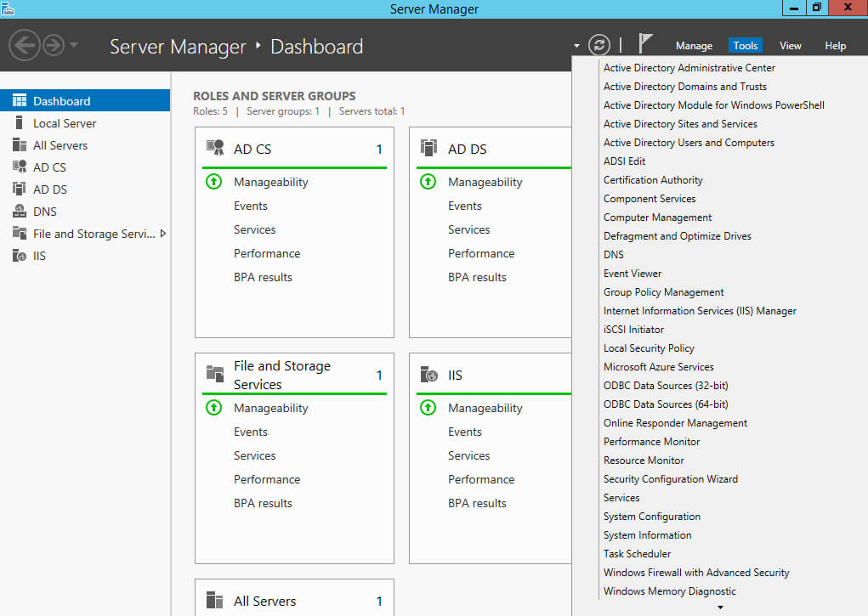This screenshot has width=868, height=616.
Task: Open iSCSI Initiator
Action: point(633,330)
